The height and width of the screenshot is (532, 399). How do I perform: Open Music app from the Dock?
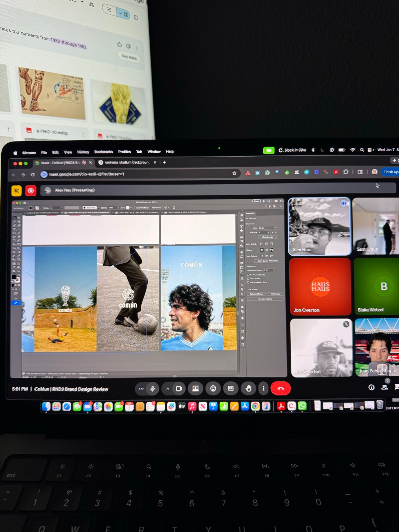(192, 406)
